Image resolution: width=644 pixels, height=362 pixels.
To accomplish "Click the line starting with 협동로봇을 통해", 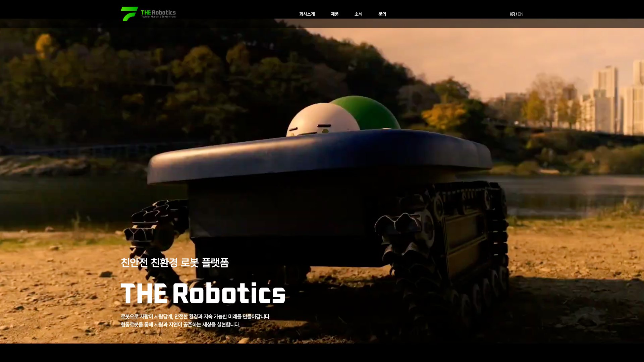I will coord(180,324).
